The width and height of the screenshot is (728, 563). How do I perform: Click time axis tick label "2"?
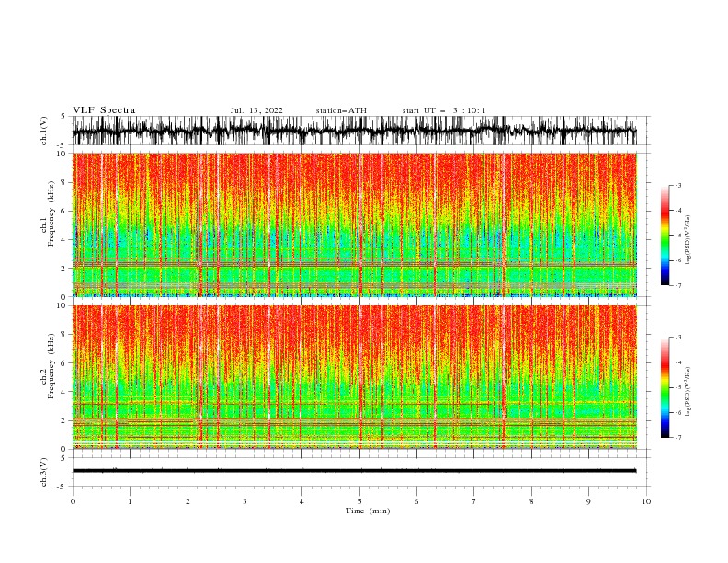coord(188,501)
